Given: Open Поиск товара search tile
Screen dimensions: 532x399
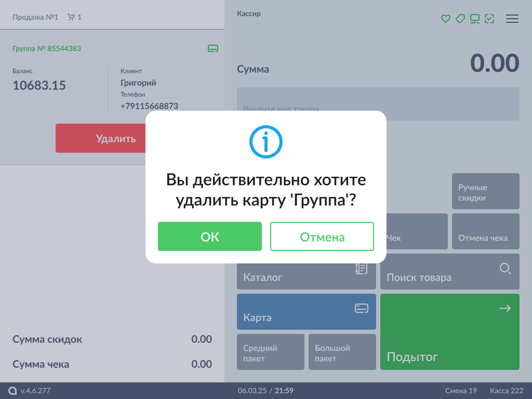Looking at the screenshot, I should click(449, 272).
